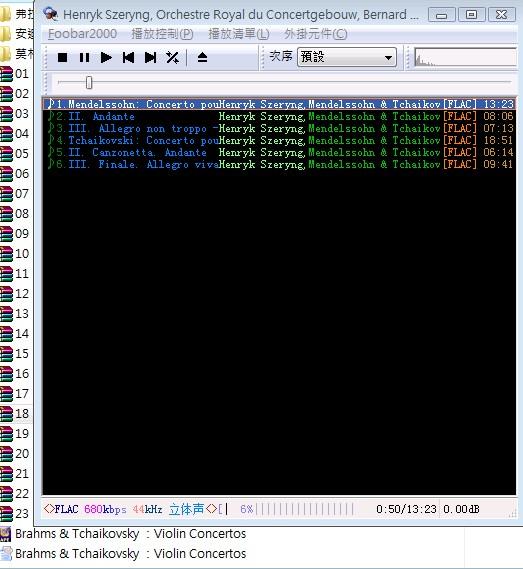Viewport: 523px width, 569px height.
Task: Stop playback with the stop button
Action: [x=62, y=57]
